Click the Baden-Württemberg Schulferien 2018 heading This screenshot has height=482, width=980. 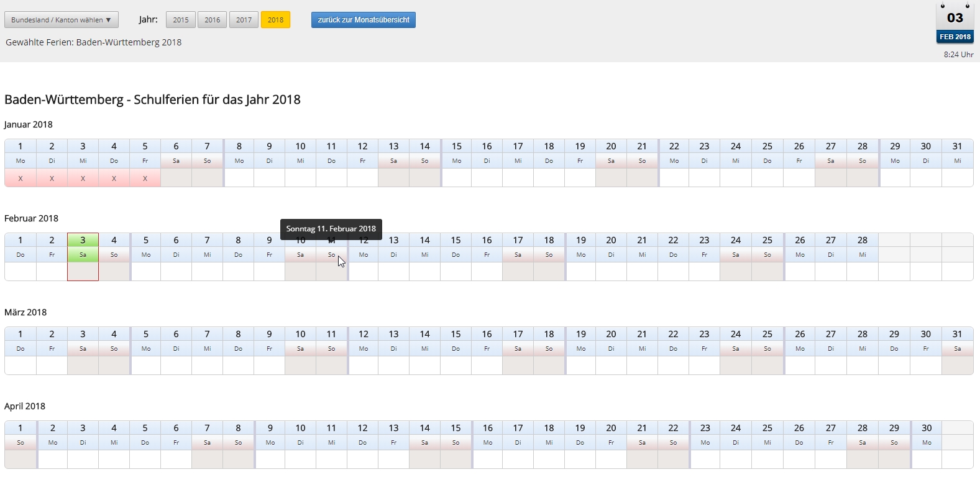tap(152, 100)
